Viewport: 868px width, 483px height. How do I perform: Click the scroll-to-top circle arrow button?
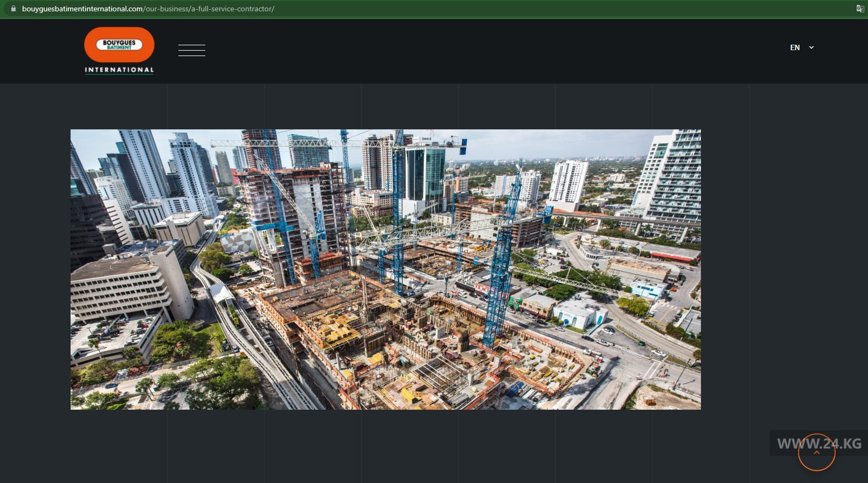(816, 452)
